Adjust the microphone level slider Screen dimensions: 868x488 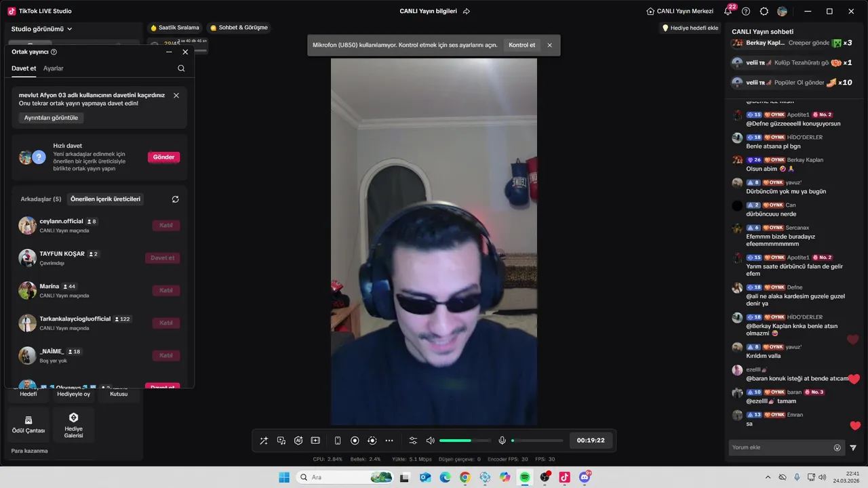click(537, 441)
